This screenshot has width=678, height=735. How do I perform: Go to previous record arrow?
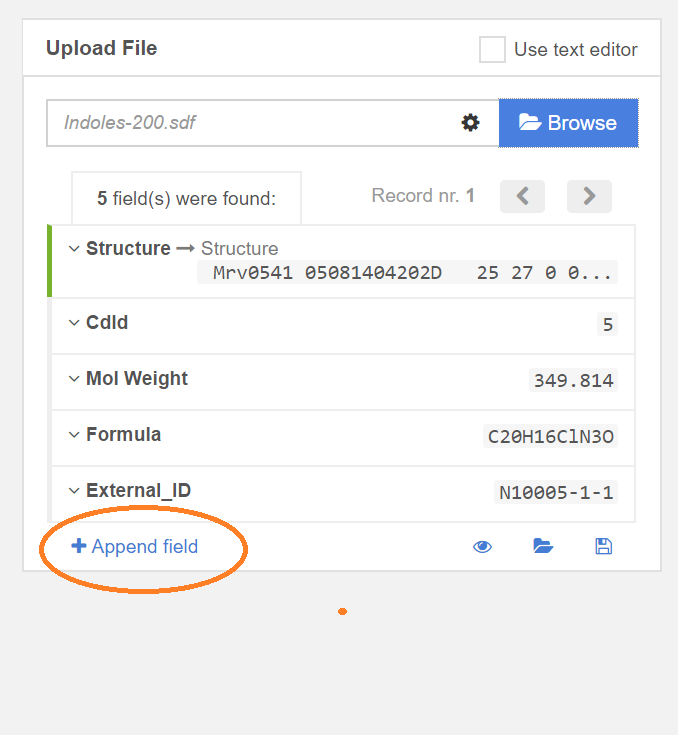522,196
